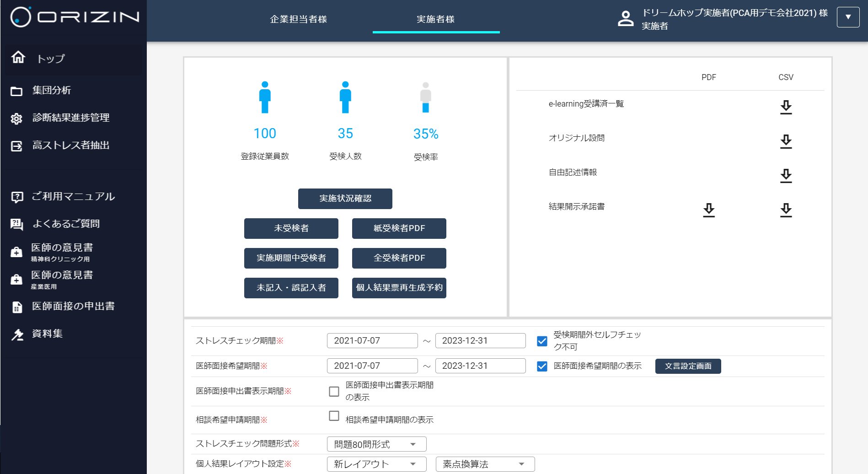Open the 問題80問形式 dropdown
Image resolution: width=868 pixels, height=474 pixels.
[376, 444]
